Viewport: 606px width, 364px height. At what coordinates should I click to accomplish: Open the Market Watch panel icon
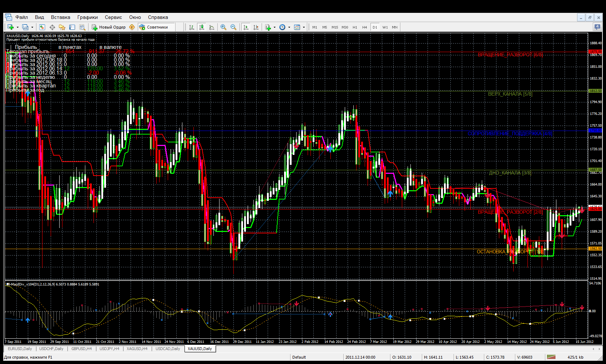point(42,27)
